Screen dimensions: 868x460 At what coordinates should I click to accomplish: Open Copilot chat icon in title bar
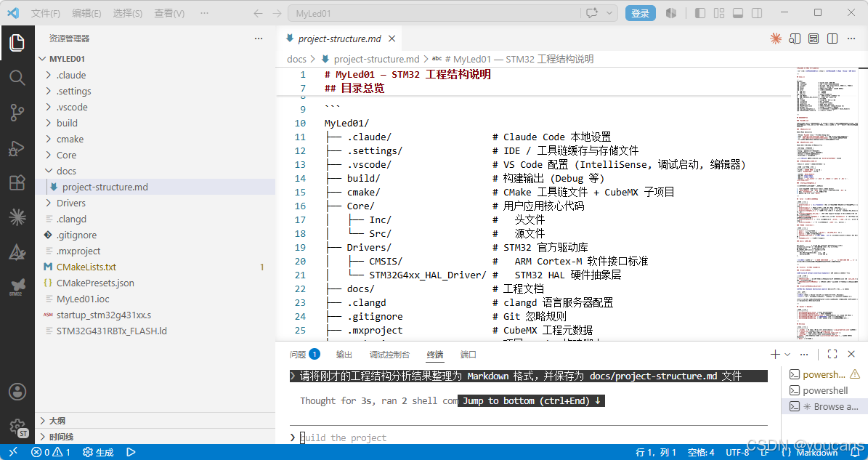click(592, 13)
